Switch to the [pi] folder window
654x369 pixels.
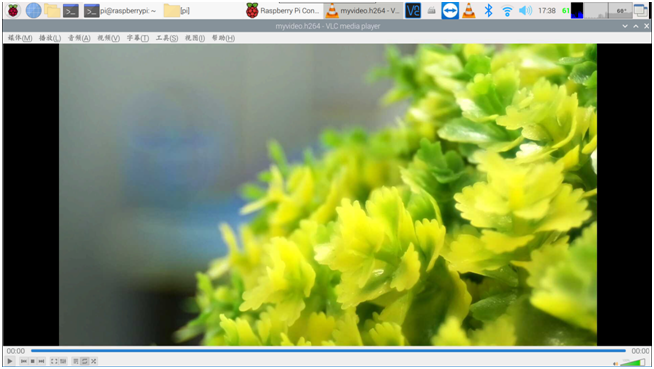[x=177, y=11]
